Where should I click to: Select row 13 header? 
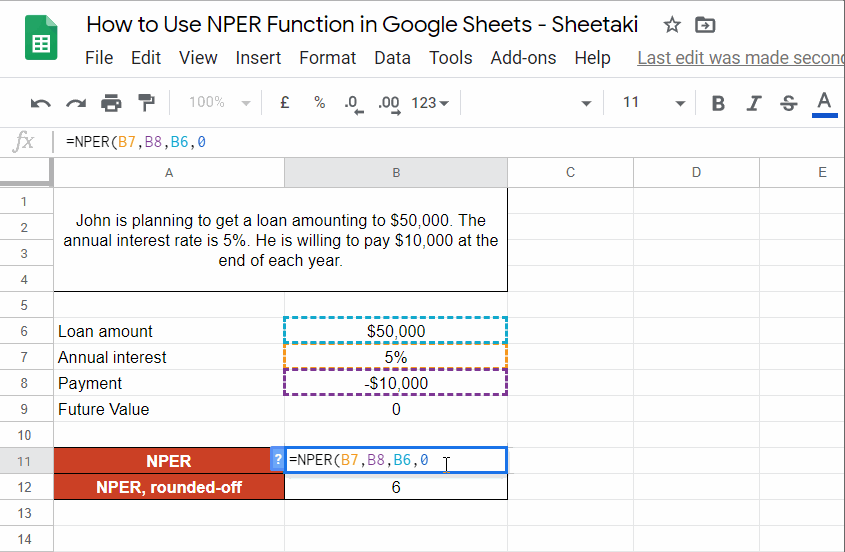(x=24, y=513)
